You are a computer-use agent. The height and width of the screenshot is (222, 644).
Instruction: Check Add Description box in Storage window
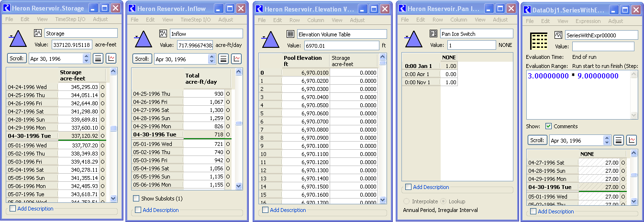[x=12, y=209]
